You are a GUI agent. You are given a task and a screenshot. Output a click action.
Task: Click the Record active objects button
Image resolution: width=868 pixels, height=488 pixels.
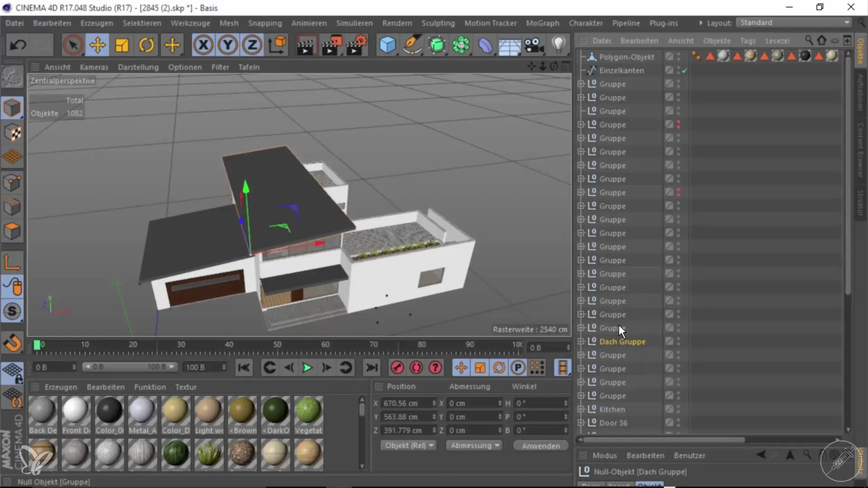pyautogui.click(x=397, y=367)
